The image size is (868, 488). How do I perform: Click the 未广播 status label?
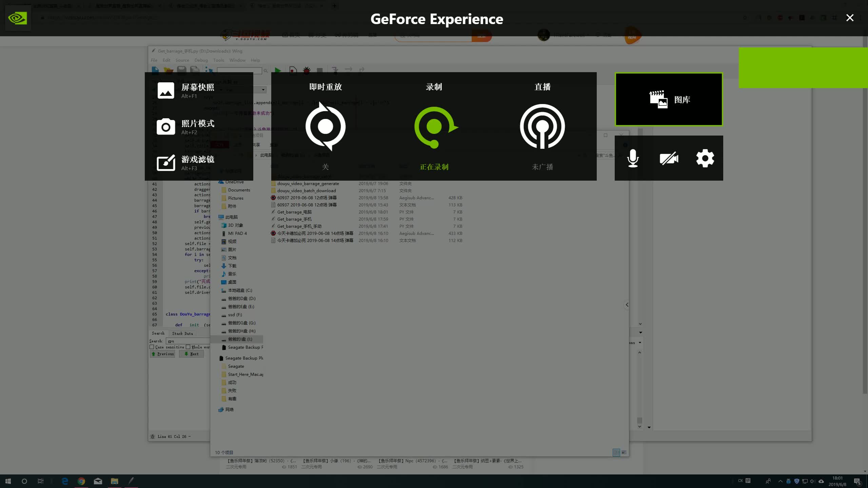point(542,167)
